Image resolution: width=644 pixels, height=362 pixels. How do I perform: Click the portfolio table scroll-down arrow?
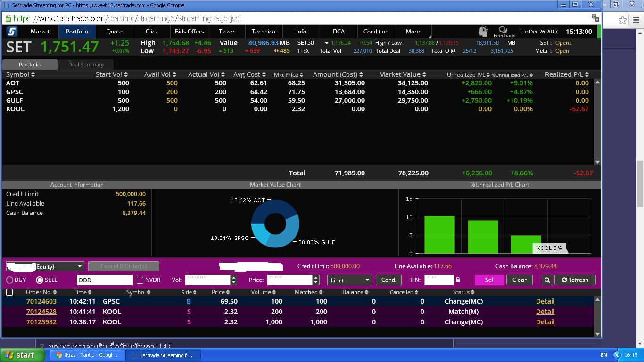point(597,162)
